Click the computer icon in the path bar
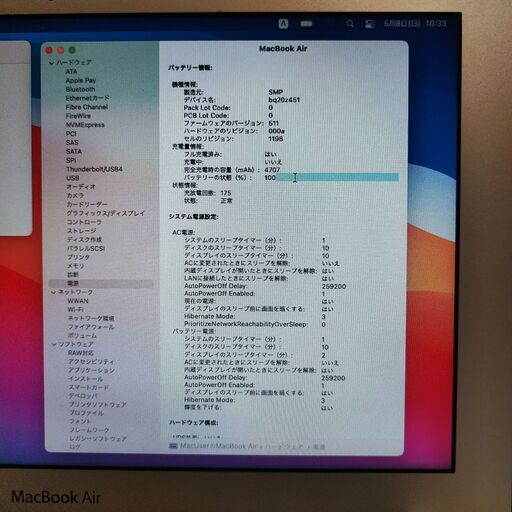 [x=173, y=446]
